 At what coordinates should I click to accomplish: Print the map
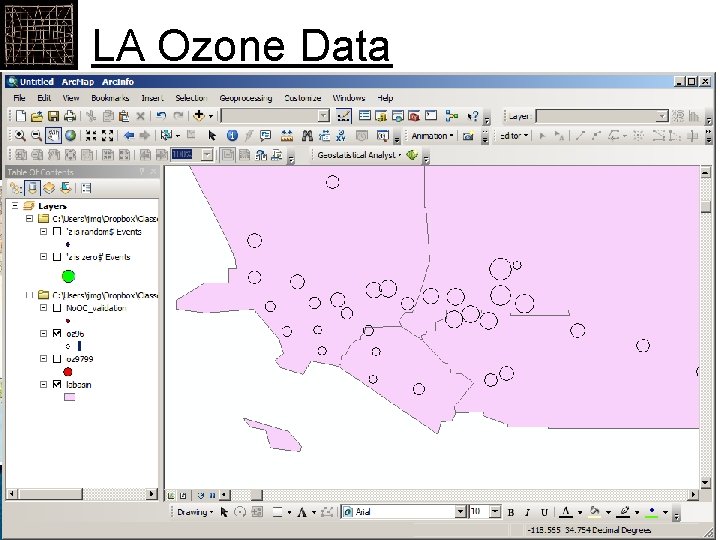70,116
